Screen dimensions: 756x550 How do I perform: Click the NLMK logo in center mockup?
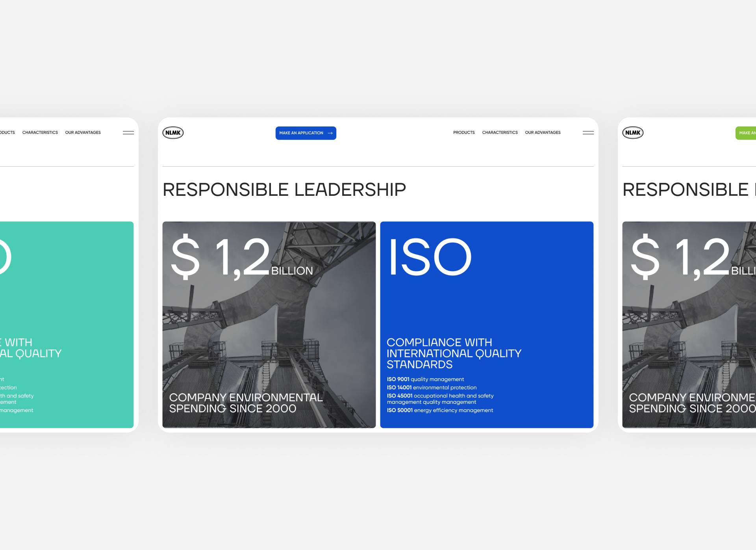[x=173, y=133]
